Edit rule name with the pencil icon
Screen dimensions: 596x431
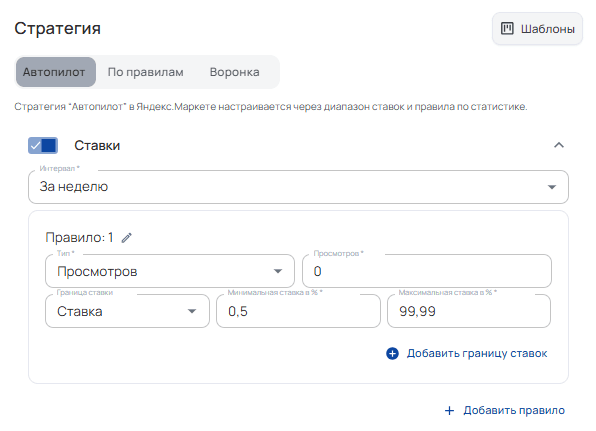(127, 238)
